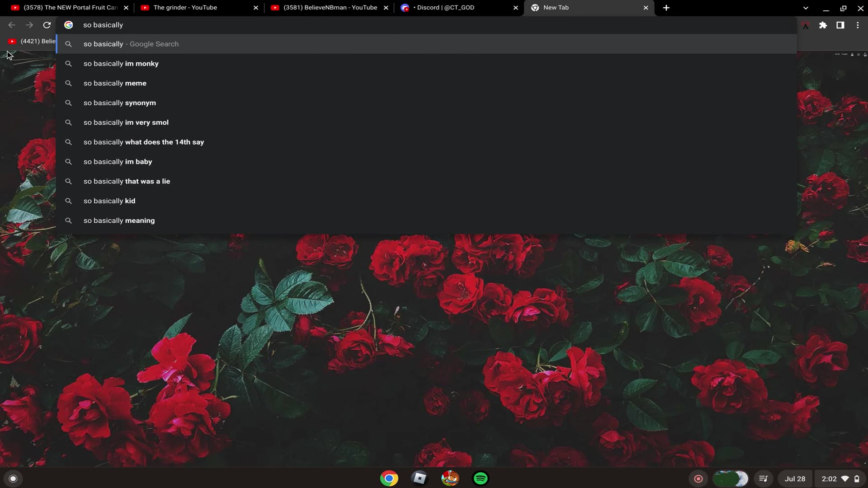The width and height of the screenshot is (868, 488).
Task: Open the media controls tray icon
Action: coord(763,479)
